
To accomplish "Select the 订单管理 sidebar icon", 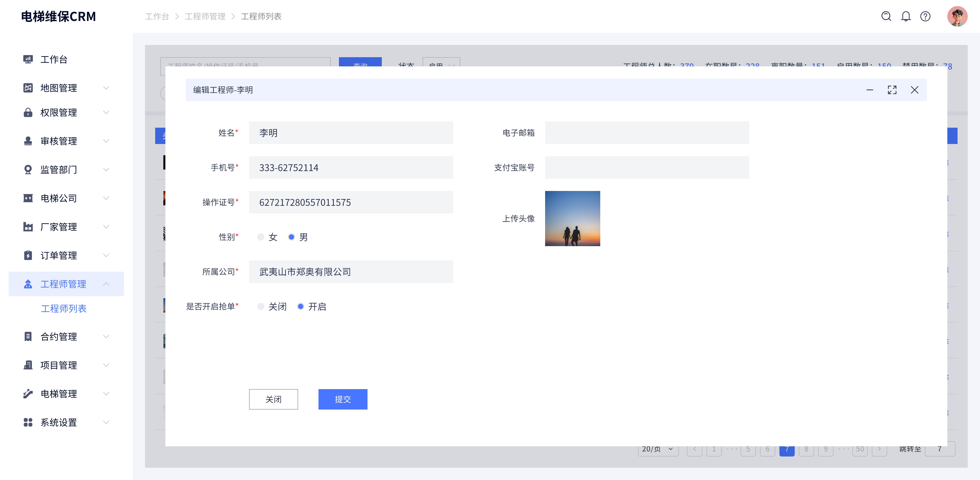I will (28, 255).
